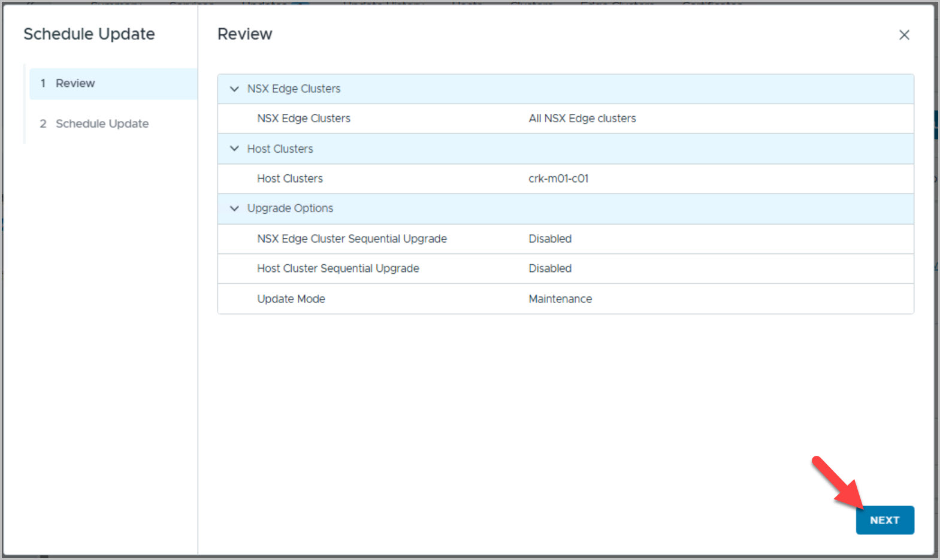Select the crk-m01-c01 host cluster value
Screen dimensions: 940x560
(558, 178)
